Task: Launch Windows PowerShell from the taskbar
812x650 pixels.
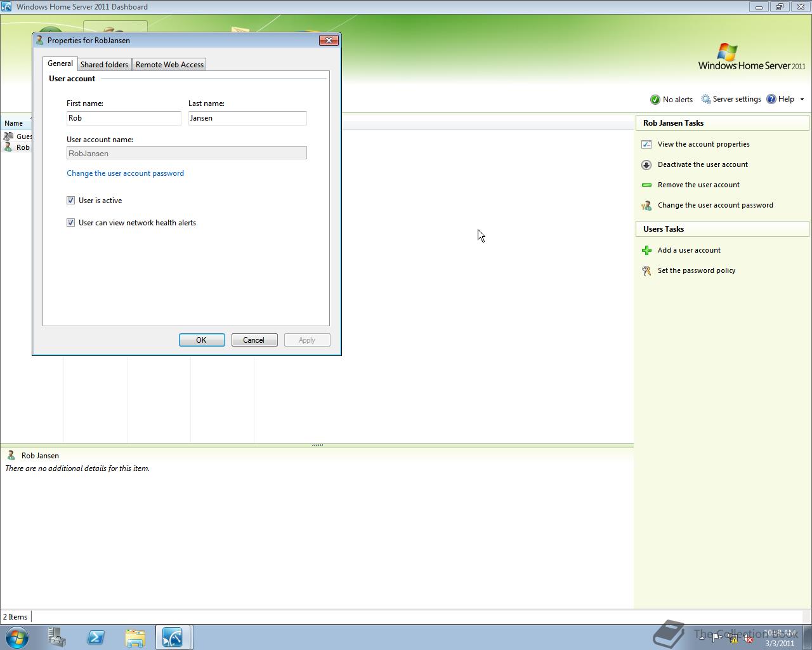Action: [x=96, y=637]
